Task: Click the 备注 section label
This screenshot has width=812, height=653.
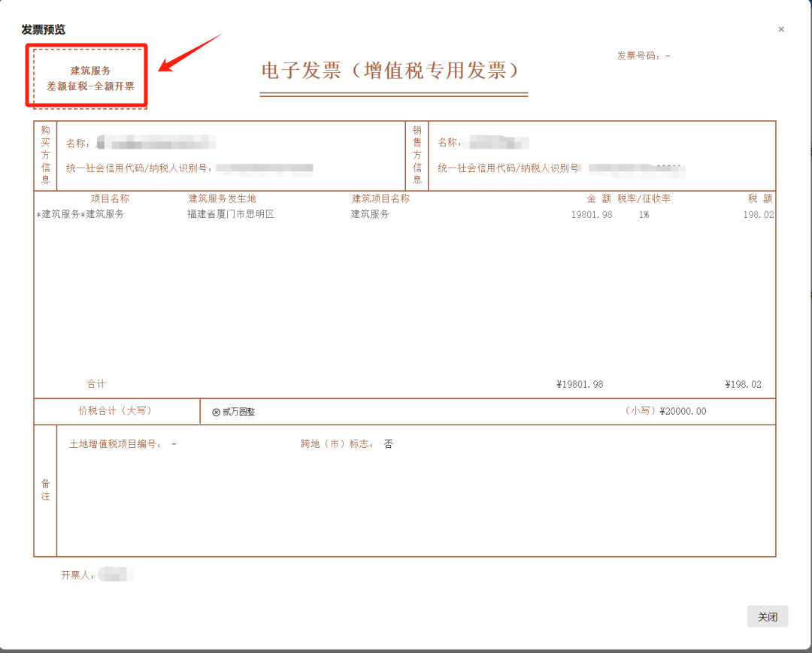Action: (x=45, y=489)
